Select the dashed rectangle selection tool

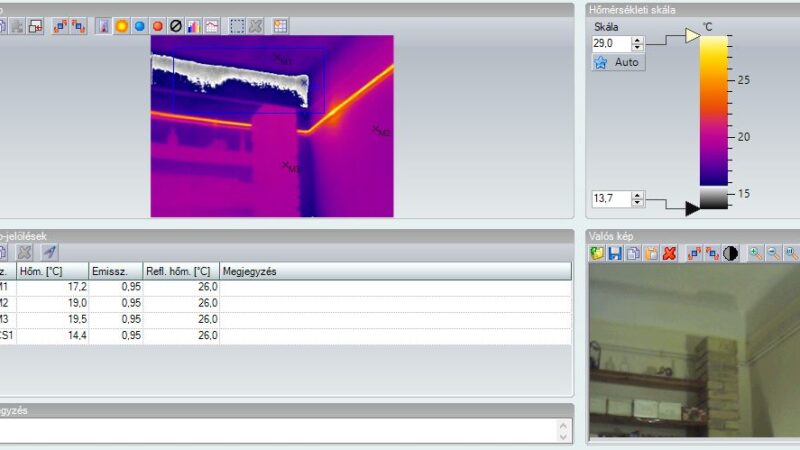point(237,26)
